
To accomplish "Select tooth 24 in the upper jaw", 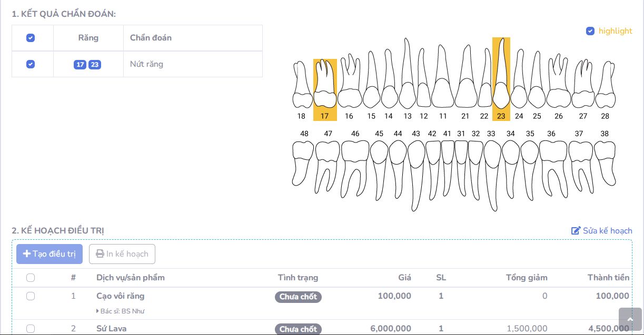I will (519, 84).
